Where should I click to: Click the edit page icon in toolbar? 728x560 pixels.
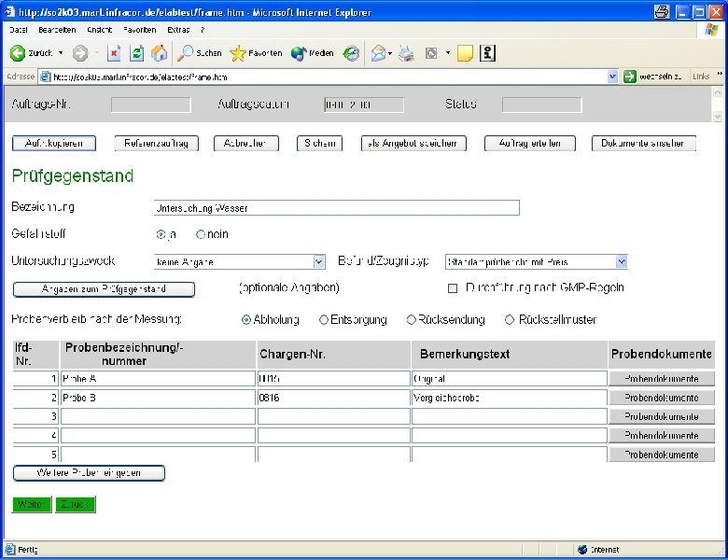pos(431,53)
